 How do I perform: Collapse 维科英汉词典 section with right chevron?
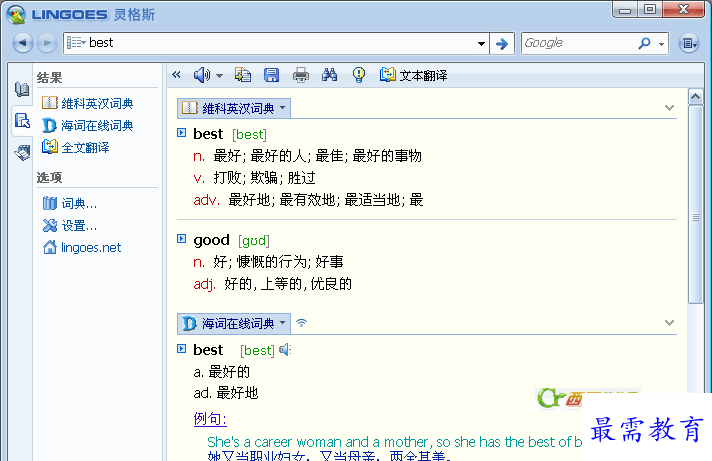coord(669,108)
